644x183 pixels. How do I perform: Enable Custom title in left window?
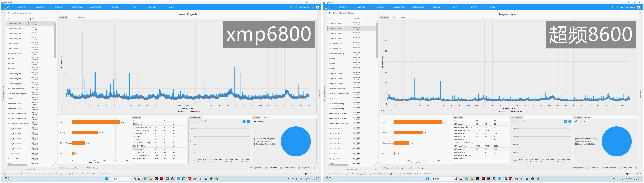click(x=280, y=168)
